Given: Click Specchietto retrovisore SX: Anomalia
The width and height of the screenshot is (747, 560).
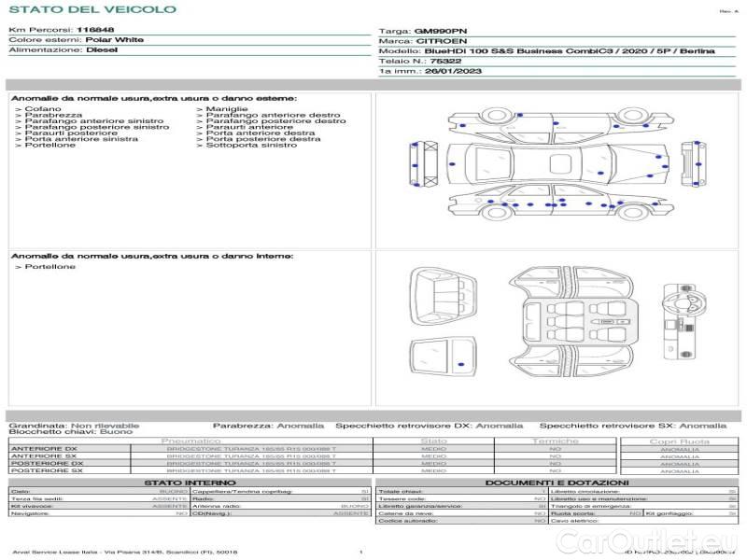Looking at the screenshot, I should 633,426.
